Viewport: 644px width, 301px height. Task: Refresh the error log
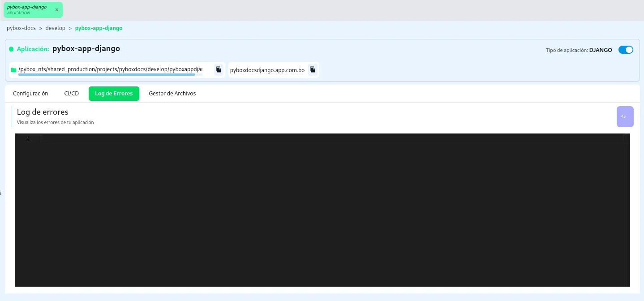[625, 116]
